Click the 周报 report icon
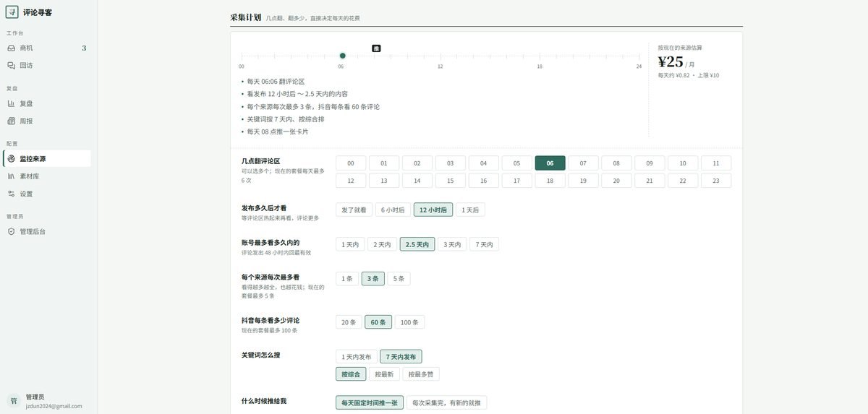868x414 pixels. (11, 121)
